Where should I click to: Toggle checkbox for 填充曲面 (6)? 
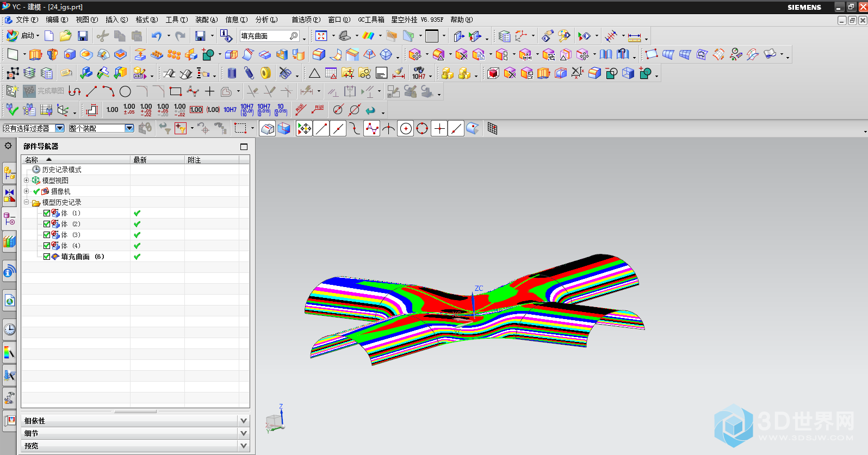[x=47, y=257]
